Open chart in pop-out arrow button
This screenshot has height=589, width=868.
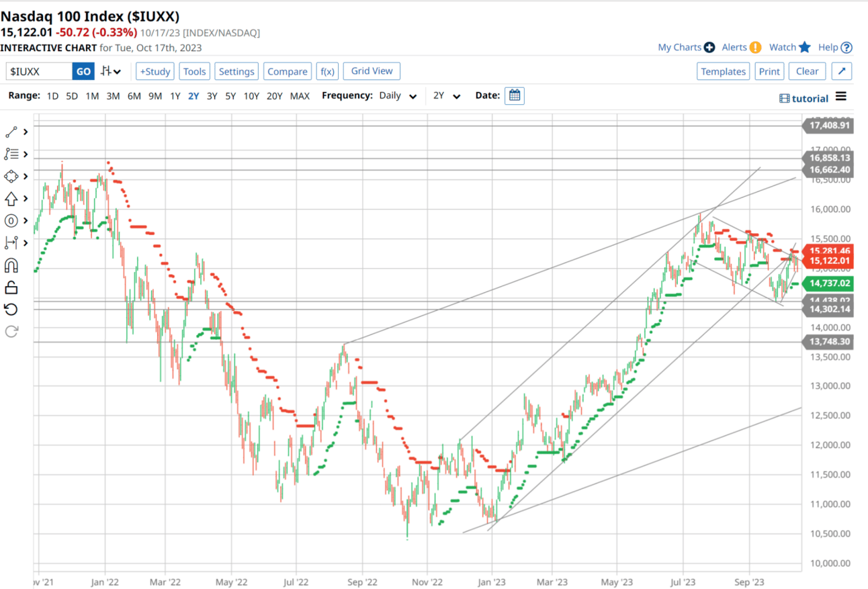tap(842, 71)
